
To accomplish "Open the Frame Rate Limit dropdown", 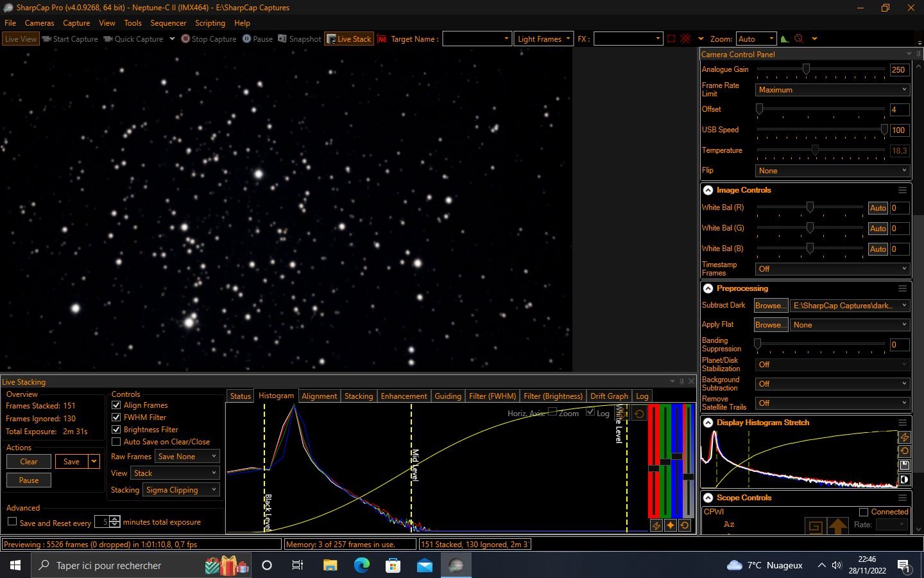I will click(832, 90).
